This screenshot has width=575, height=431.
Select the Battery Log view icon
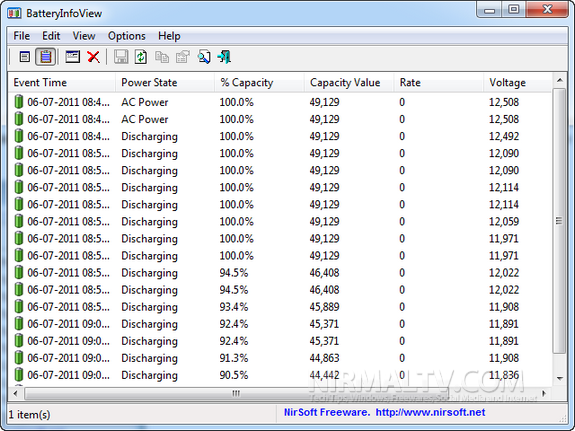click(45, 57)
